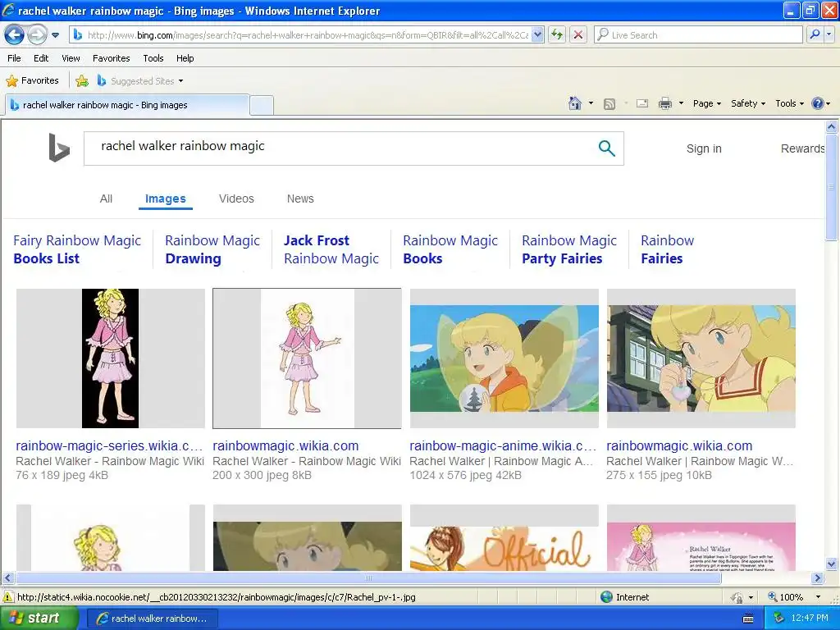Open the Page dropdown menu
The width and height of the screenshot is (840, 630).
(x=706, y=103)
